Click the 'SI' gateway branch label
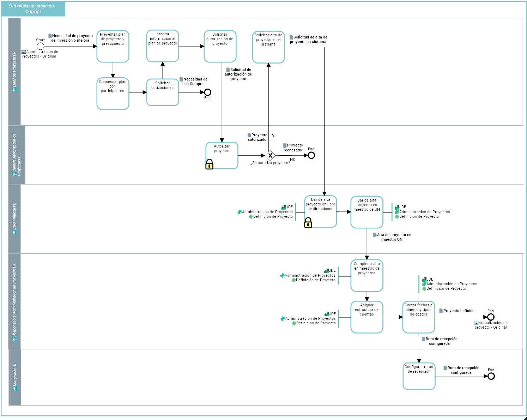The height and width of the screenshot is (420, 527). [x=274, y=135]
